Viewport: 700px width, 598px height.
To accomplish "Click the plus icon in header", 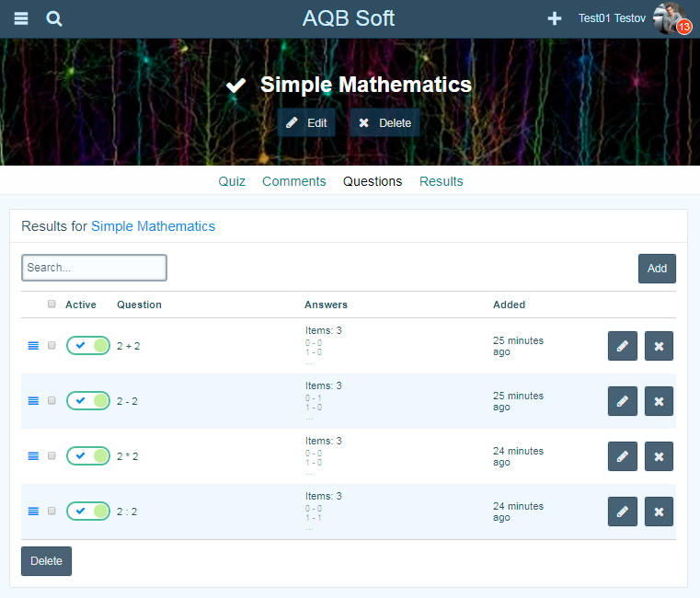I will (555, 18).
